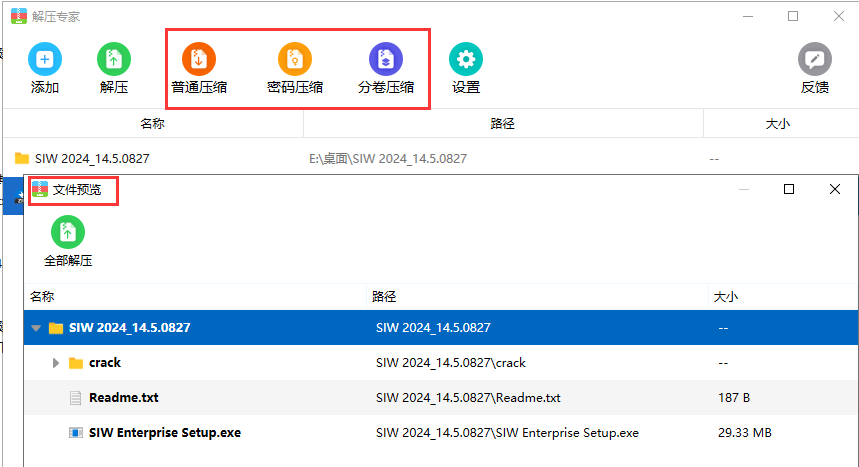Click the 29.33 MB size value
Viewport: 859px width, 467px height.
[x=745, y=433]
